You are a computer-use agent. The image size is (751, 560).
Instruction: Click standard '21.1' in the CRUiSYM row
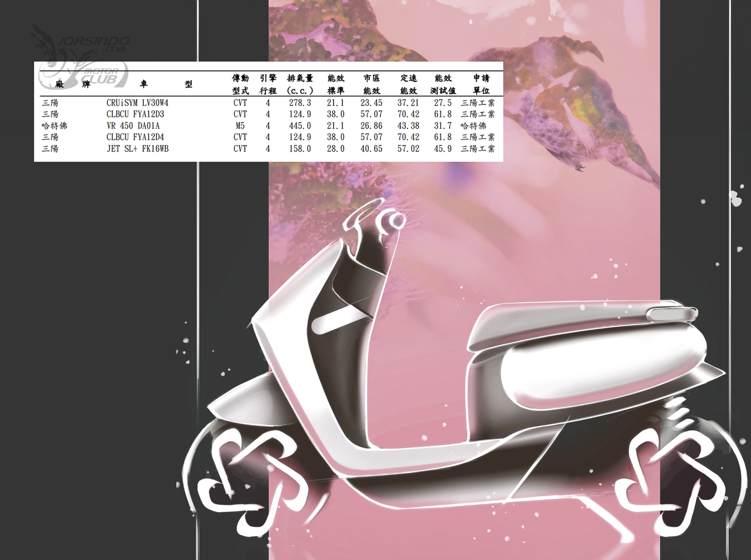pos(336,103)
